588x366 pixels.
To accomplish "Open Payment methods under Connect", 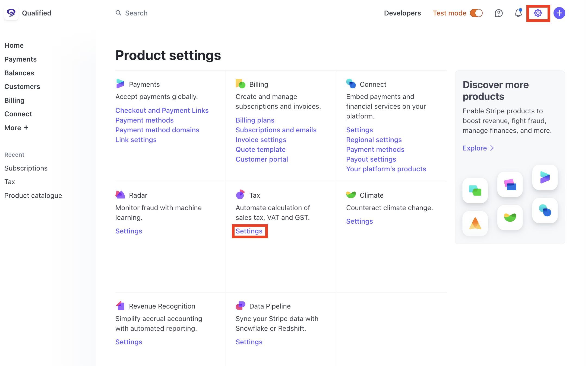I will click(x=375, y=149).
